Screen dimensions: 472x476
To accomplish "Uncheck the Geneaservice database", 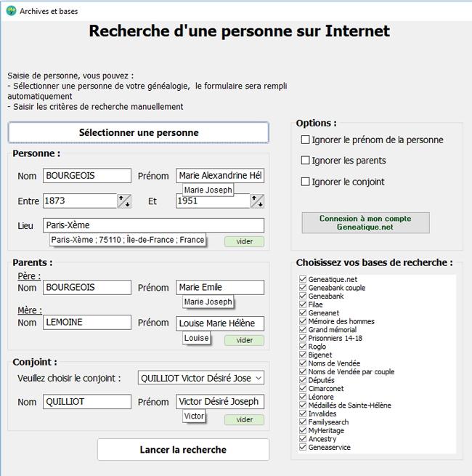I will [303, 447].
